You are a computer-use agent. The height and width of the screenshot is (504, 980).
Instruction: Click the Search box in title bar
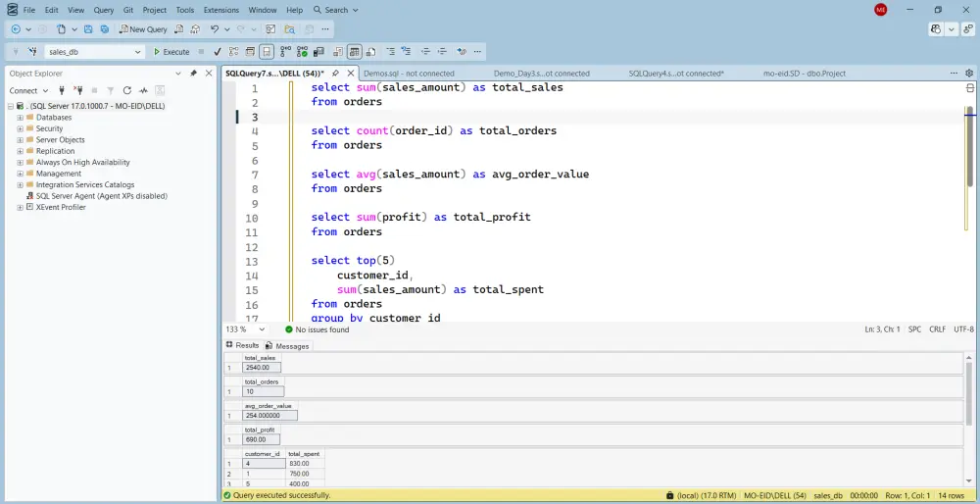336,10
